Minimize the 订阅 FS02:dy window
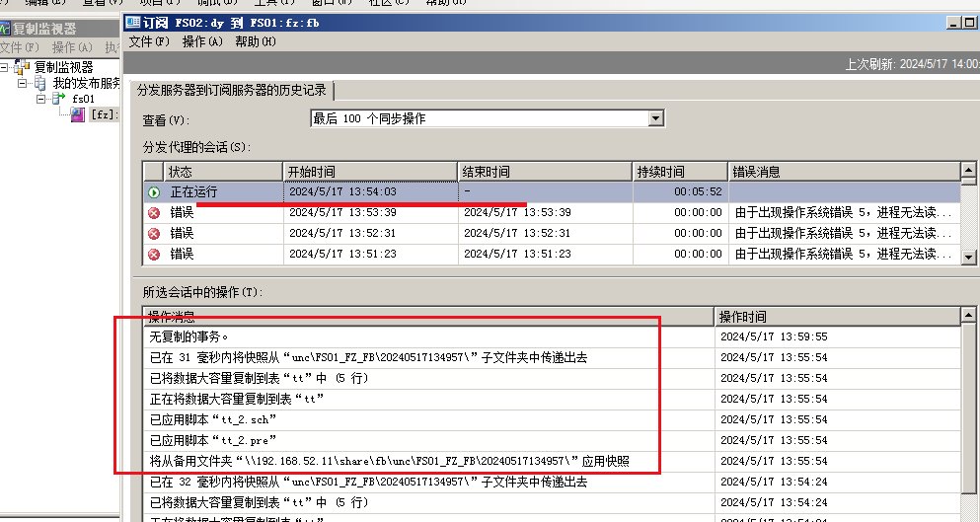Screen dimensions: 980x522 coord(953,23)
